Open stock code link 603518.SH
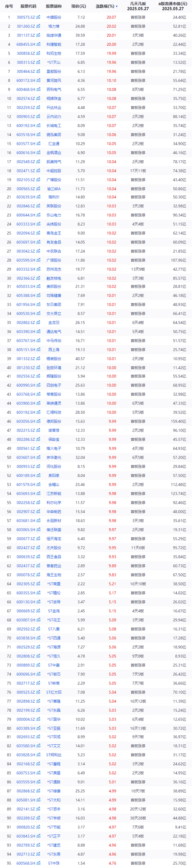Screen dimensions: 192x868 pyautogui.click(x=26, y=135)
